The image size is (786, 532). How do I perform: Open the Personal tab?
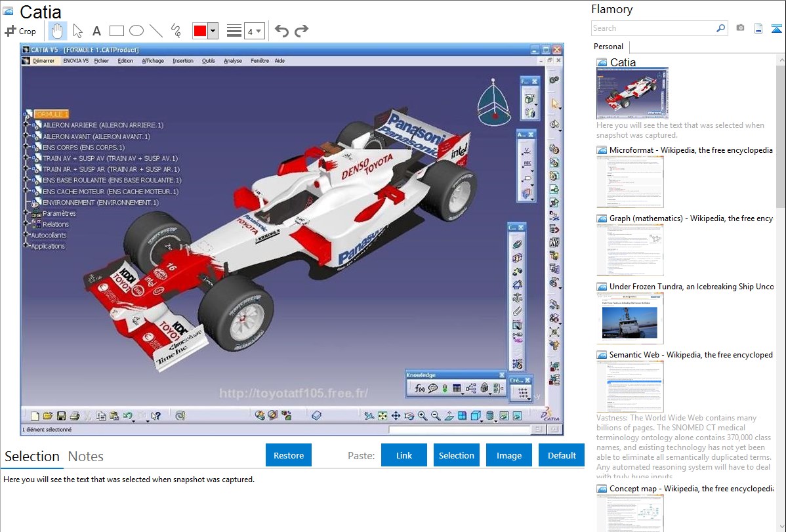(608, 47)
